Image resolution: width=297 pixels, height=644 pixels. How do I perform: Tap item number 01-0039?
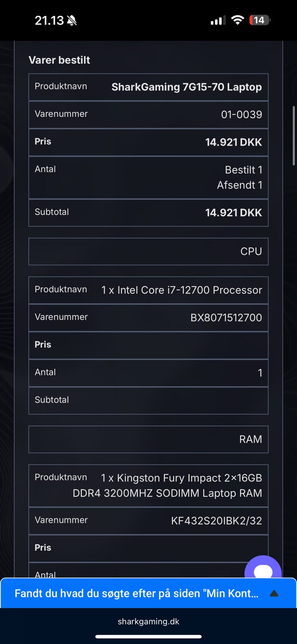[x=241, y=114]
